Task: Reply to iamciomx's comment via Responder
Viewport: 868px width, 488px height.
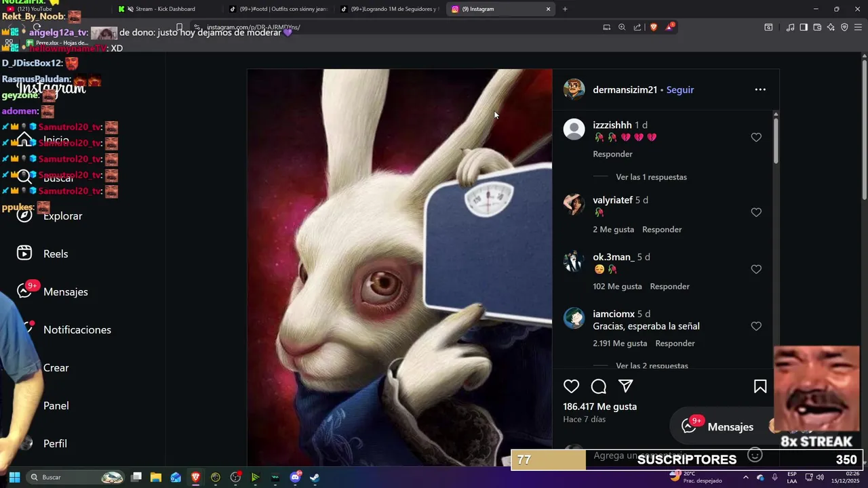Action: tap(675, 343)
